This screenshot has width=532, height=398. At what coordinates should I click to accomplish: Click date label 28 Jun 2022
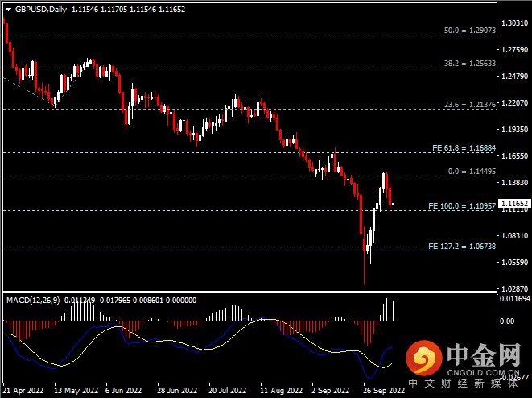[x=177, y=391]
